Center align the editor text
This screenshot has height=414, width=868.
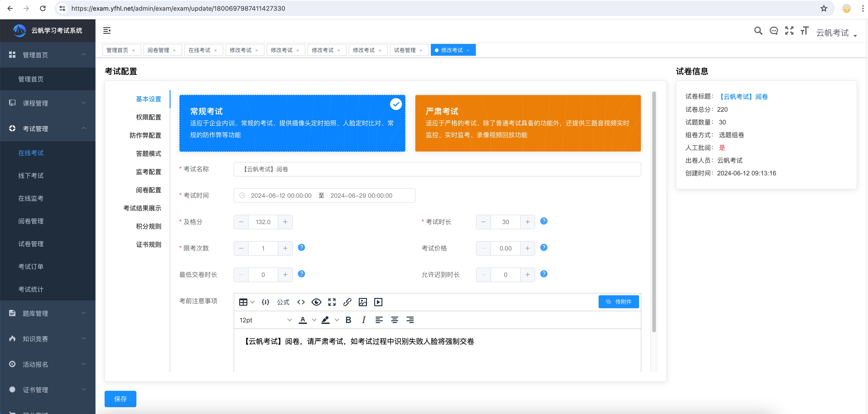395,320
